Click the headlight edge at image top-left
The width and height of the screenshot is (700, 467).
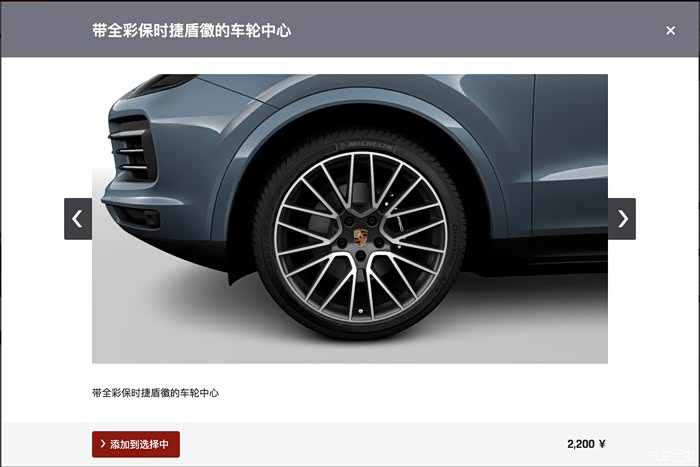(x=163, y=84)
